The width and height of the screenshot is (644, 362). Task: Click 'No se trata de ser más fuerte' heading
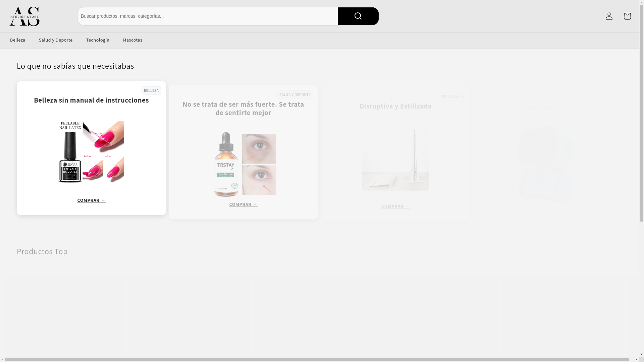pos(243,108)
